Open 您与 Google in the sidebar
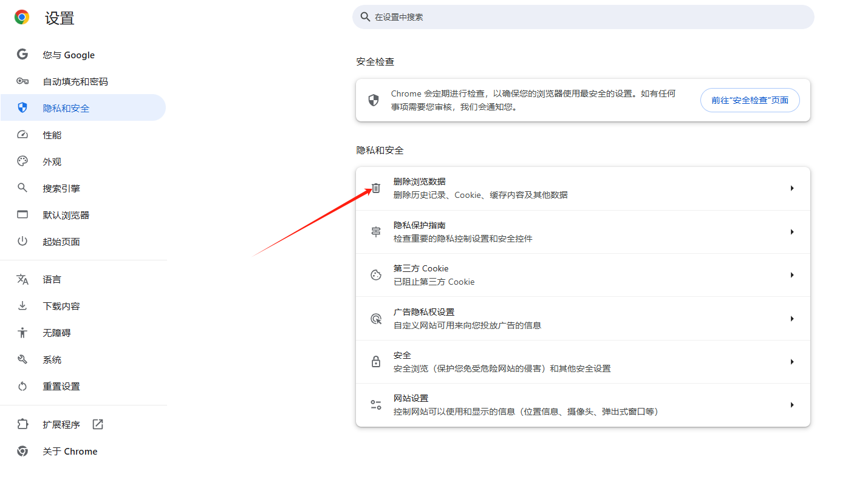The width and height of the screenshot is (868, 502). pos(83,55)
